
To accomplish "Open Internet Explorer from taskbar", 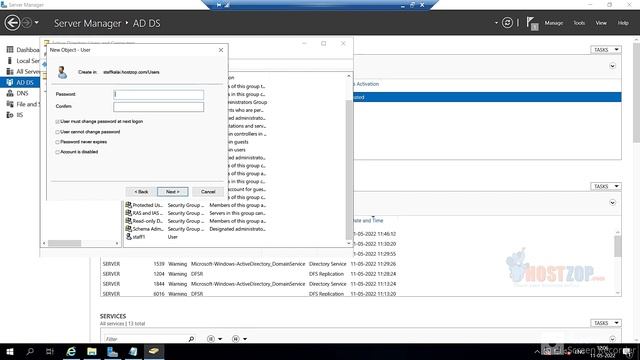I will tap(71, 351).
